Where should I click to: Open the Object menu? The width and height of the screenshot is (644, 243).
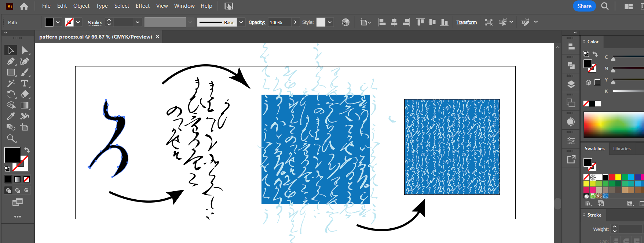coord(81,6)
